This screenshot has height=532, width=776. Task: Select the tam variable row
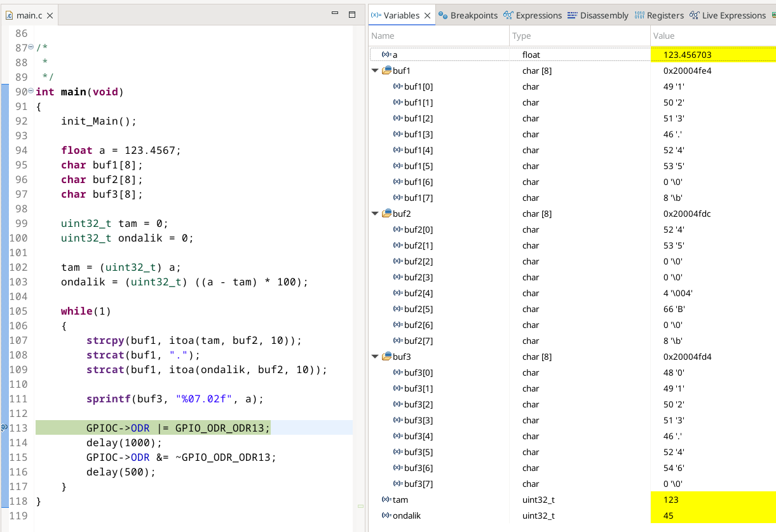pyautogui.click(x=572, y=500)
